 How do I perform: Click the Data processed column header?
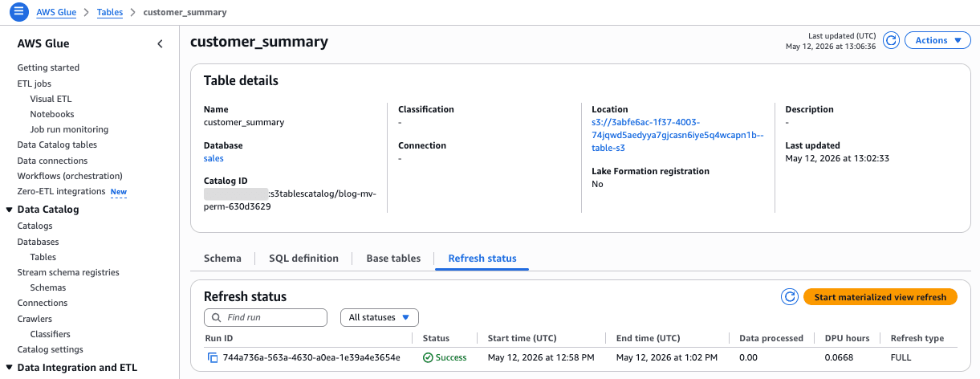point(771,338)
